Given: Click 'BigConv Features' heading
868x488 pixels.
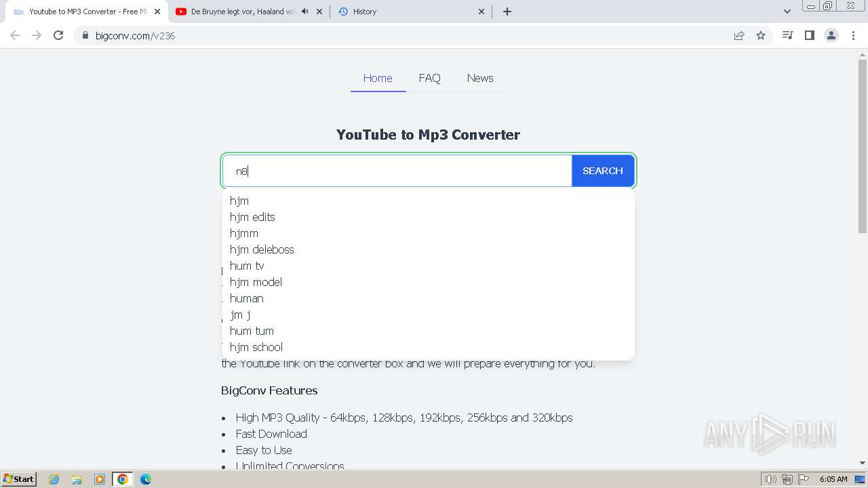Looking at the screenshot, I should click(269, 390).
